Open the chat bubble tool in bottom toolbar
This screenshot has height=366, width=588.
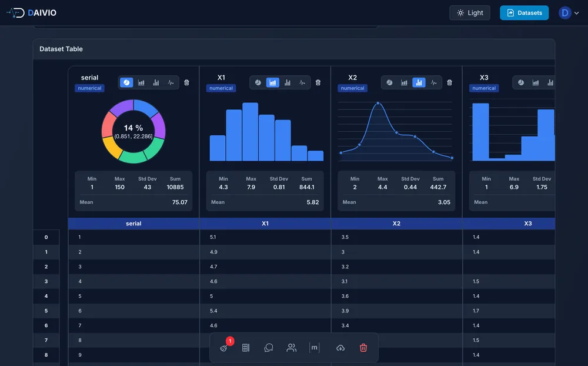pyautogui.click(x=268, y=348)
